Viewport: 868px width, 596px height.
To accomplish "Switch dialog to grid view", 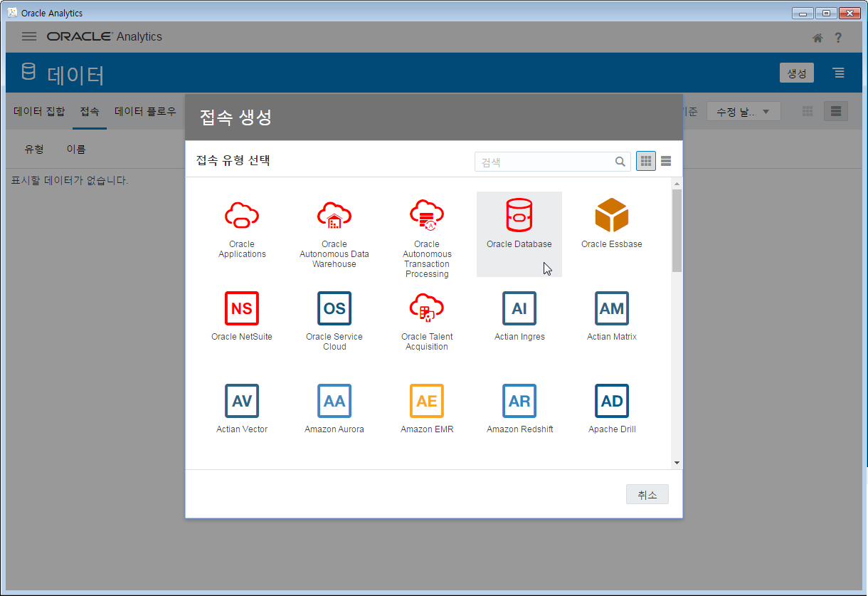I will [x=646, y=162].
